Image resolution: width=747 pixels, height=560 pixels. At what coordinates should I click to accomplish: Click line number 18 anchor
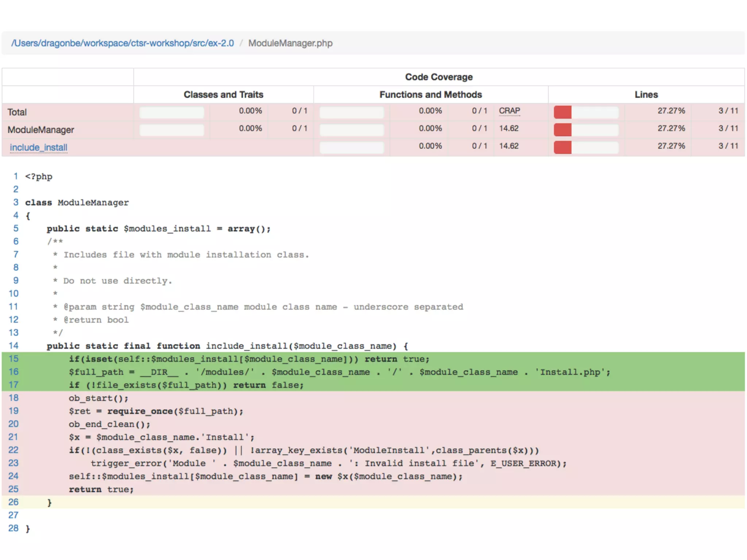tap(13, 398)
